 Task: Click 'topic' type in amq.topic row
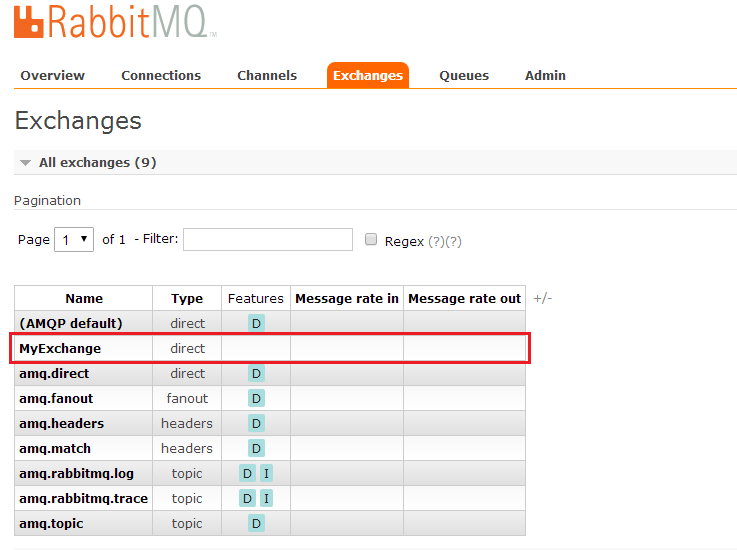click(x=187, y=523)
